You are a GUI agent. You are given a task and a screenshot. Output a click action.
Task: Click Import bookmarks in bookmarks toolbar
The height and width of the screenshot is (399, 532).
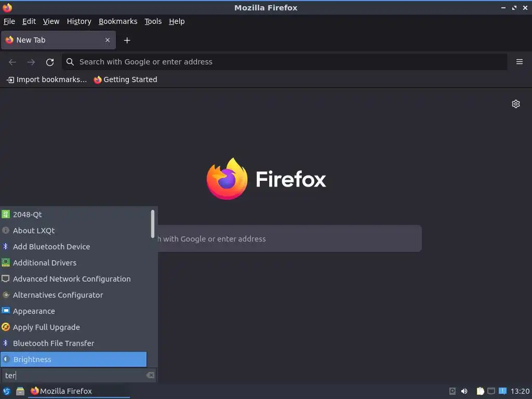tap(47, 79)
